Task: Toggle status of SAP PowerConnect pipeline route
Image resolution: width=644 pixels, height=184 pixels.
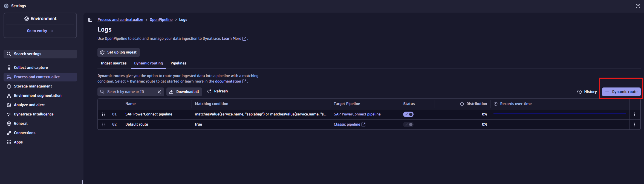Action: point(408,114)
